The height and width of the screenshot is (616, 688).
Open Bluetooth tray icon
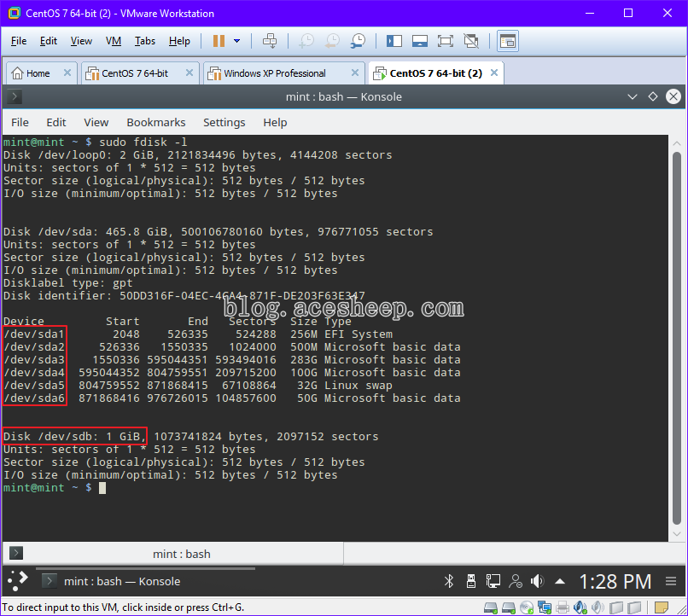pyautogui.click(x=449, y=581)
